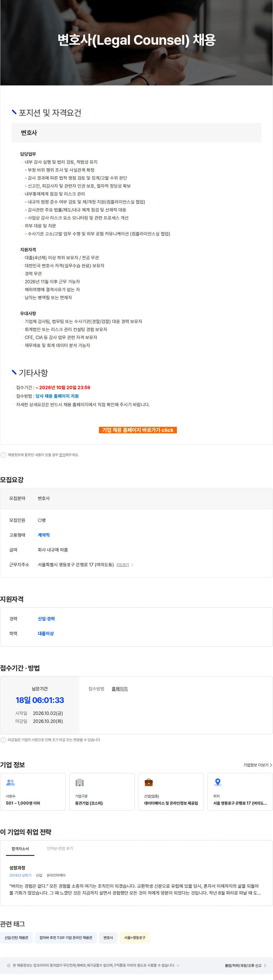273x980 pixels.
Task: Click the info icon beside 마감일은 기업의 사정으로
Action: click(x=3, y=740)
